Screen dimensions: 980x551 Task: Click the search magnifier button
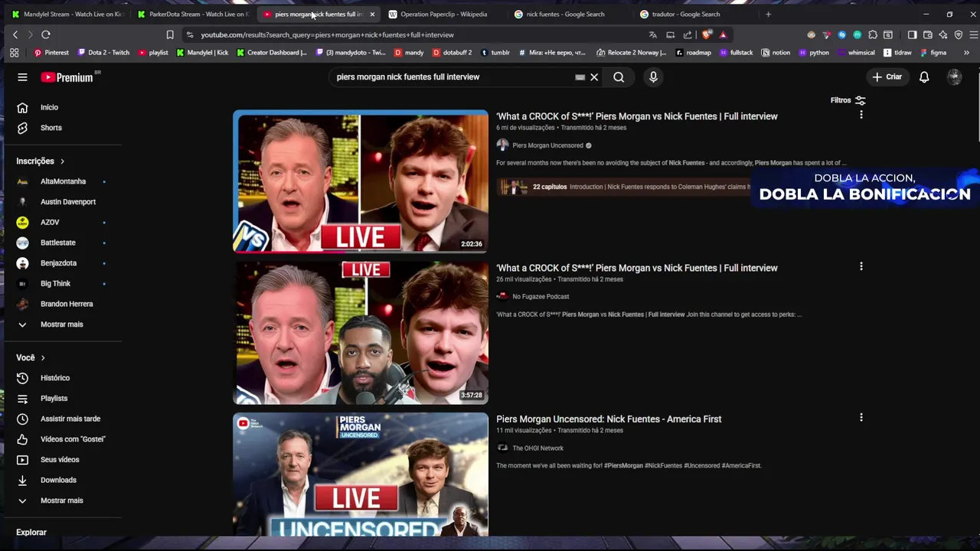tap(619, 77)
